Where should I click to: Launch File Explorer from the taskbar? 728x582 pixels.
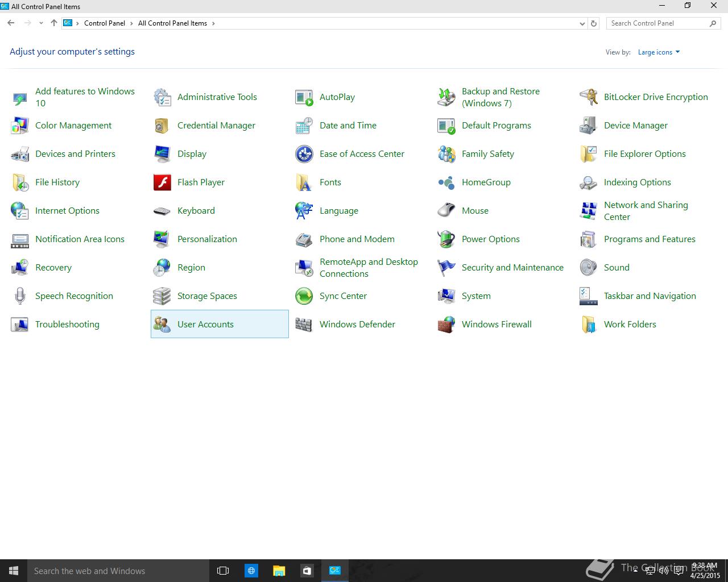click(279, 571)
